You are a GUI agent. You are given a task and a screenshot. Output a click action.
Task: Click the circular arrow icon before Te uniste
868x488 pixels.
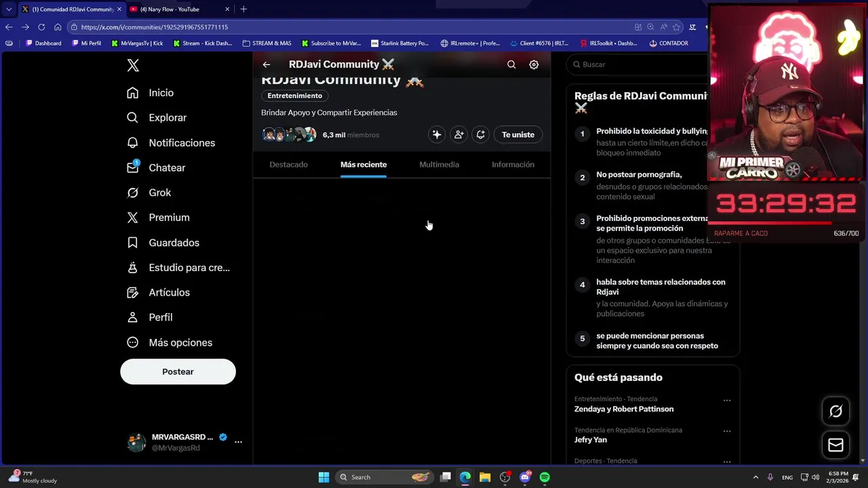click(x=481, y=135)
